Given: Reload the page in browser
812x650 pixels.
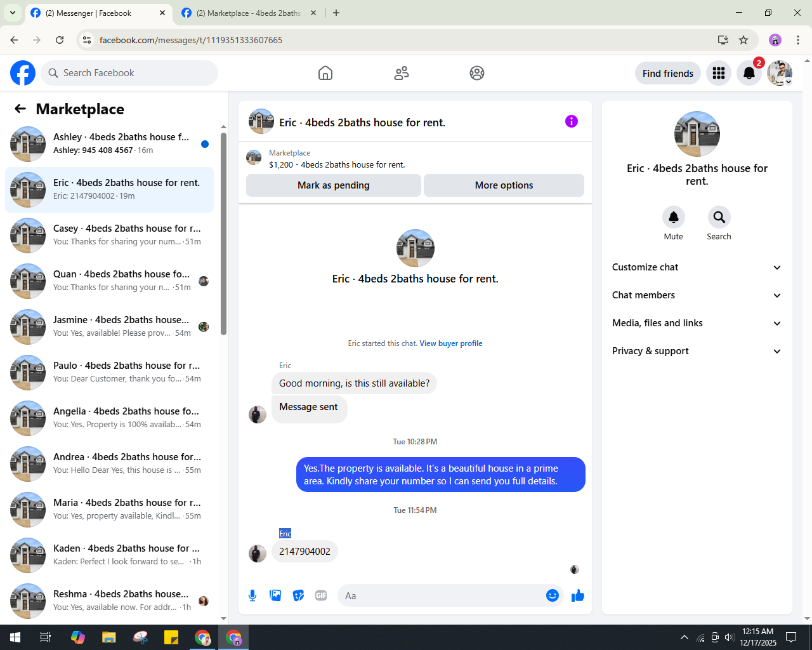Looking at the screenshot, I should 60,40.
